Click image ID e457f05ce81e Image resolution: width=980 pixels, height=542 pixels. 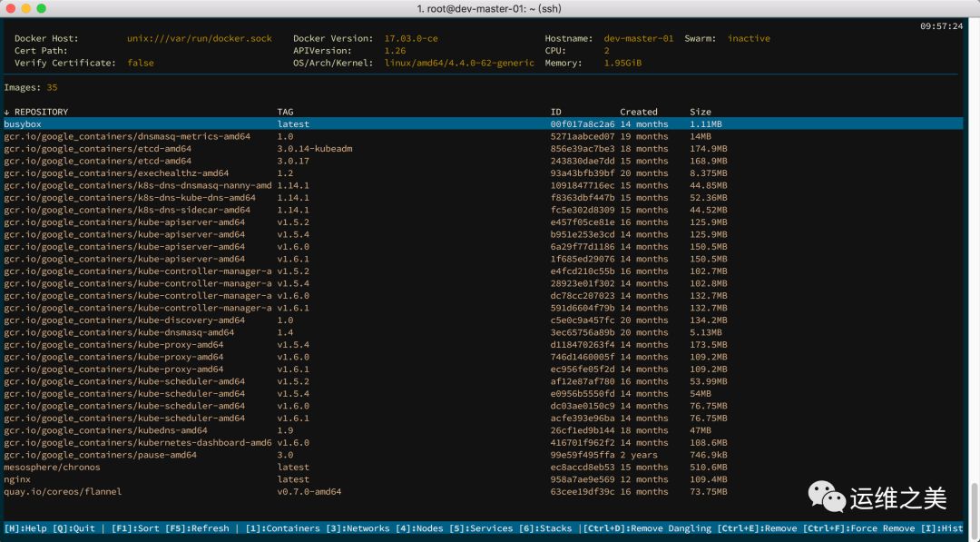coord(583,222)
